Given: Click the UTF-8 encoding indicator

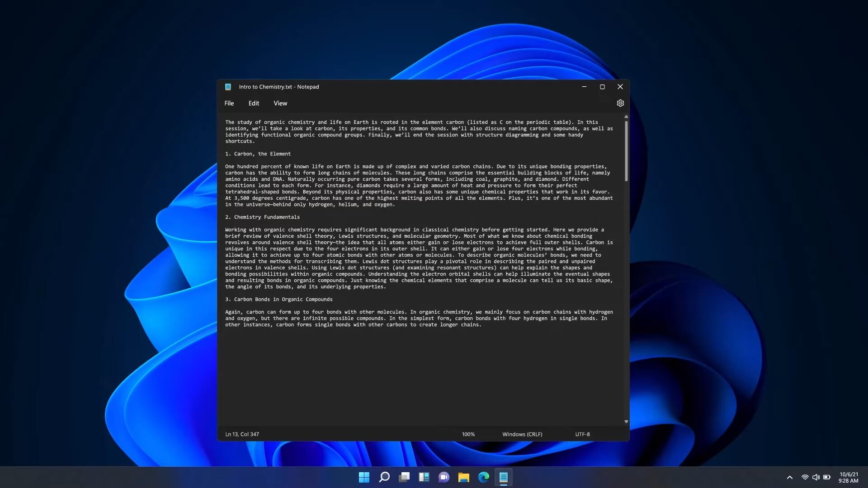Looking at the screenshot, I should pyautogui.click(x=582, y=434).
